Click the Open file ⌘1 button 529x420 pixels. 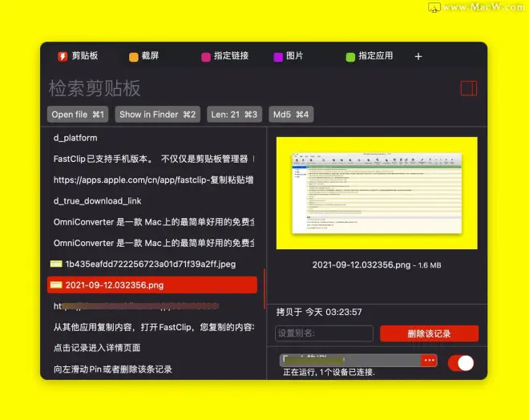pos(78,115)
